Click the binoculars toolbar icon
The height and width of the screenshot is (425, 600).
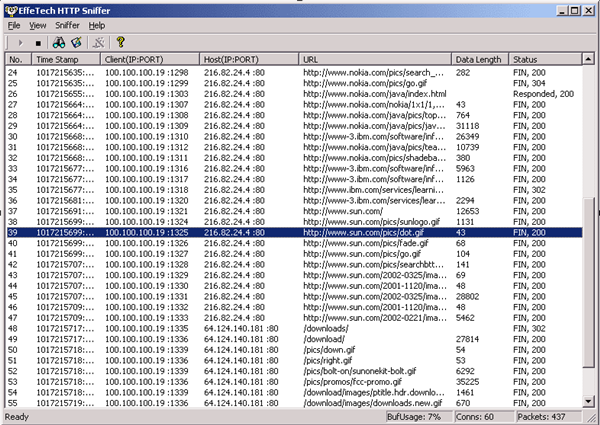click(x=59, y=42)
